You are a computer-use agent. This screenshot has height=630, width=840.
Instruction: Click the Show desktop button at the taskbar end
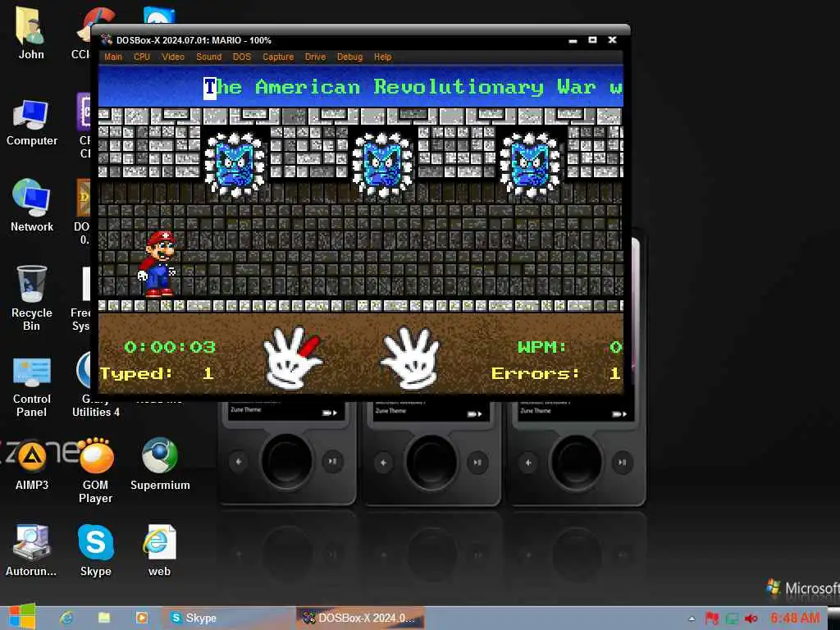(x=833, y=618)
